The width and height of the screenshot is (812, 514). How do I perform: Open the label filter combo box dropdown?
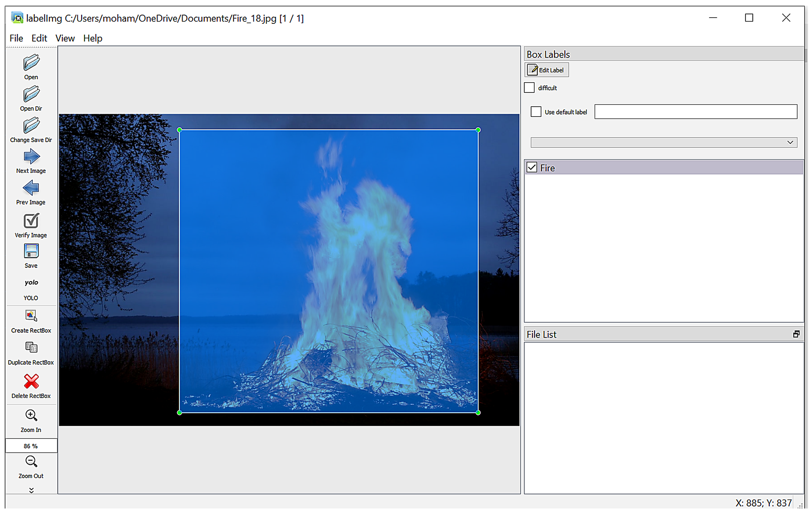coord(790,143)
